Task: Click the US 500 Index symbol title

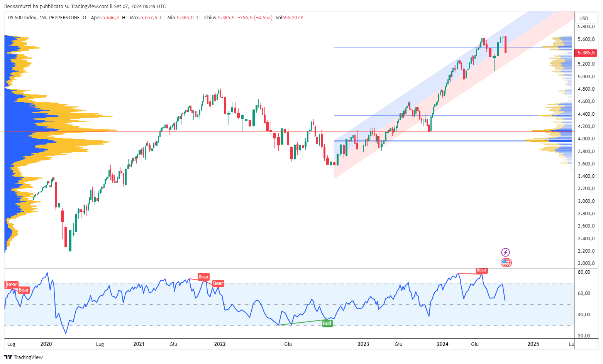Action: (22, 18)
